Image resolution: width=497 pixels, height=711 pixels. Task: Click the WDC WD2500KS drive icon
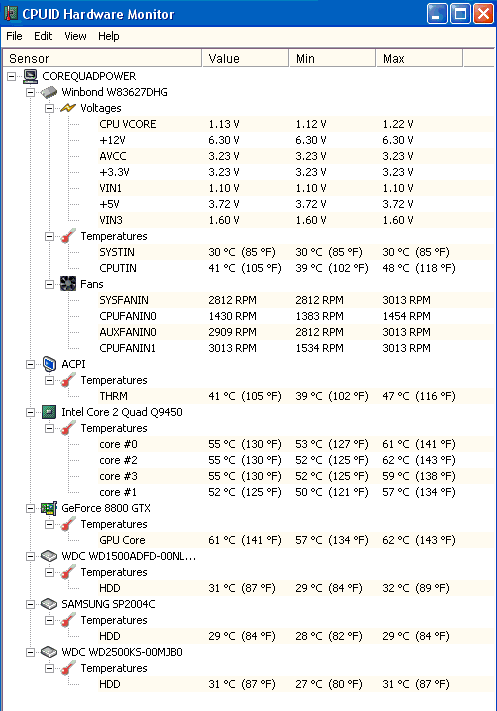coord(49,652)
